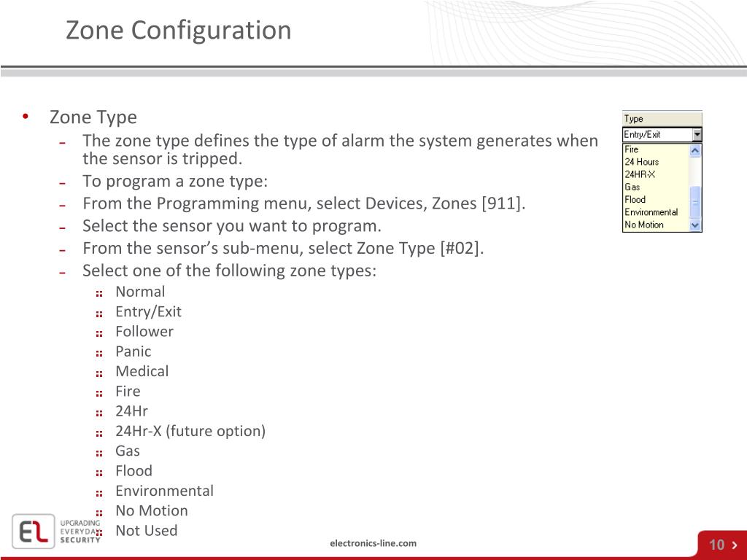Pick Environmental in the Type dropdown list
The width and height of the screenshot is (747, 560).
click(x=651, y=212)
